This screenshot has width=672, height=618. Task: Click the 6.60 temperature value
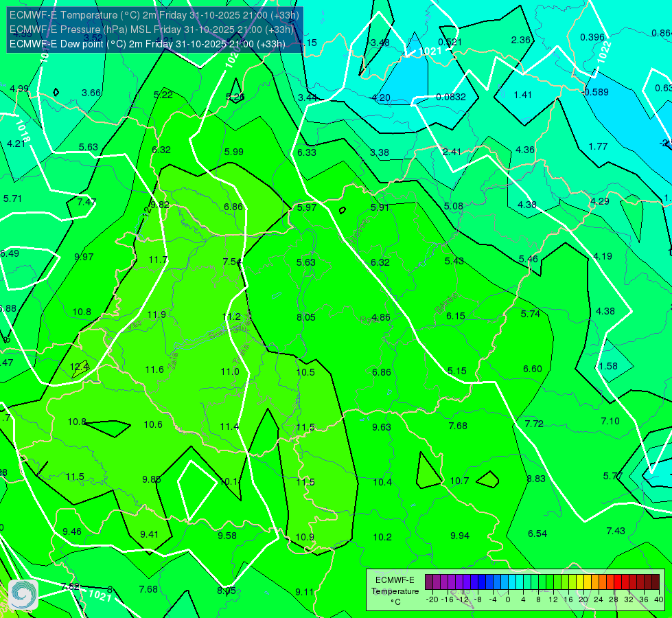pyautogui.click(x=533, y=369)
